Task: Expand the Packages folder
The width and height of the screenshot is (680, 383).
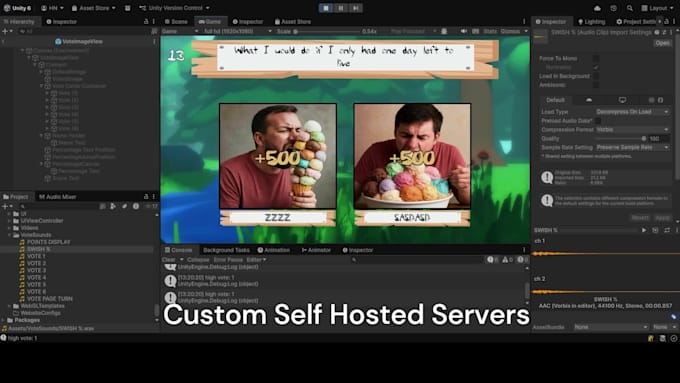Action: pyautogui.click(x=3, y=320)
